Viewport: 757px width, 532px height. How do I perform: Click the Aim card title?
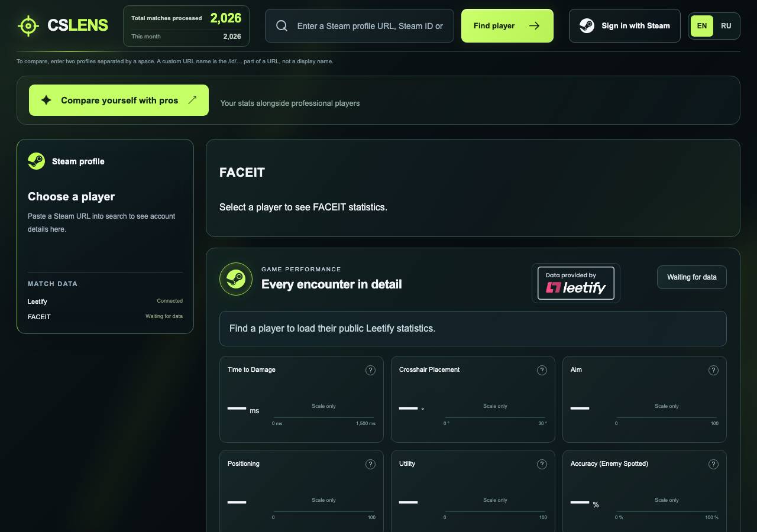(576, 370)
